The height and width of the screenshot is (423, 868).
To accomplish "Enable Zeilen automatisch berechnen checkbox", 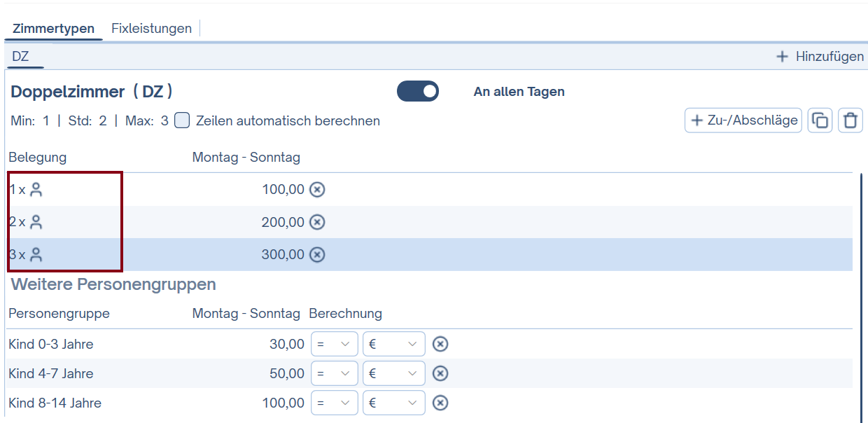I will pyautogui.click(x=182, y=120).
